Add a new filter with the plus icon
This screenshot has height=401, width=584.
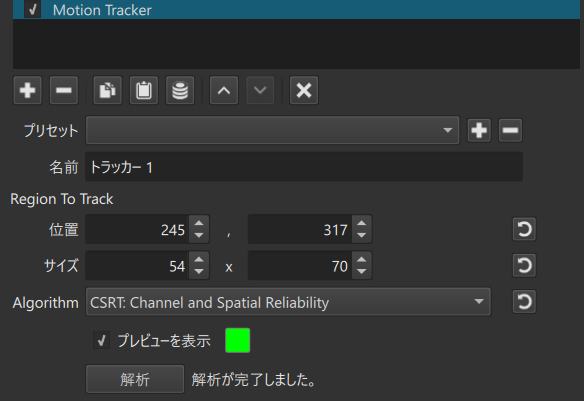[x=28, y=90]
